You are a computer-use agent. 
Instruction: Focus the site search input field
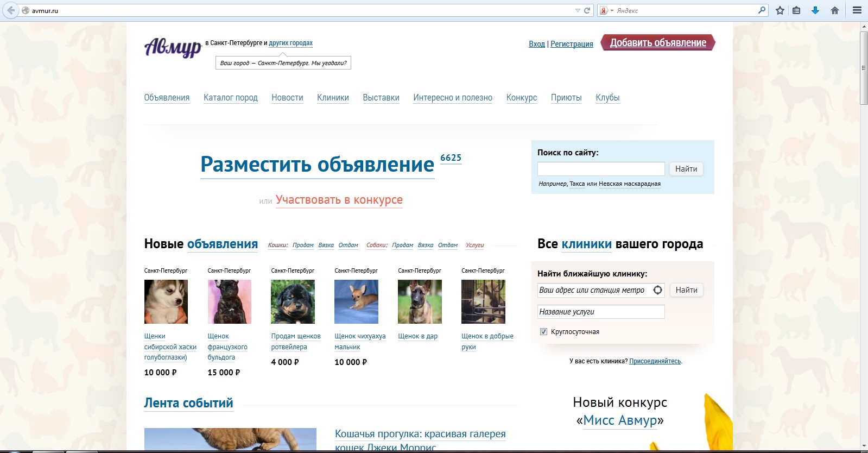601,169
